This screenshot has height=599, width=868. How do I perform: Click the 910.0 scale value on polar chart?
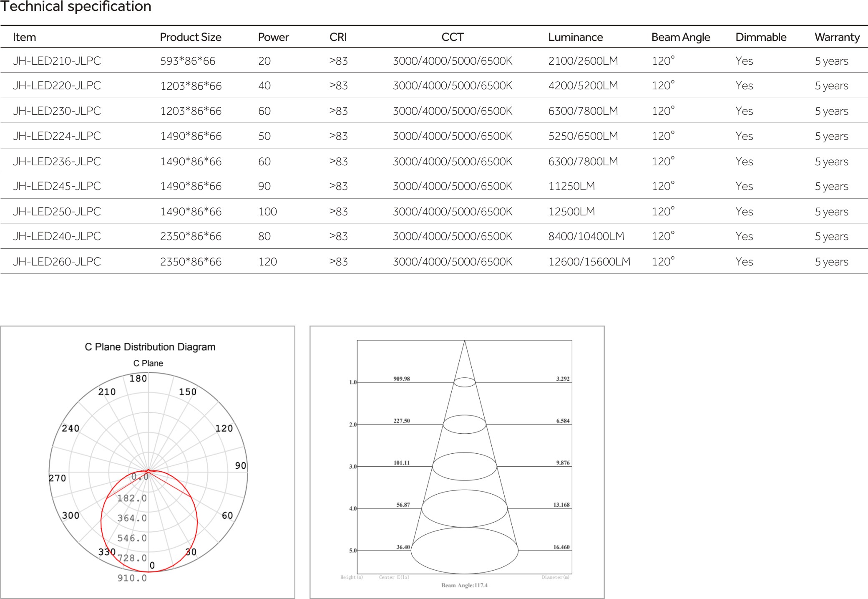132,578
